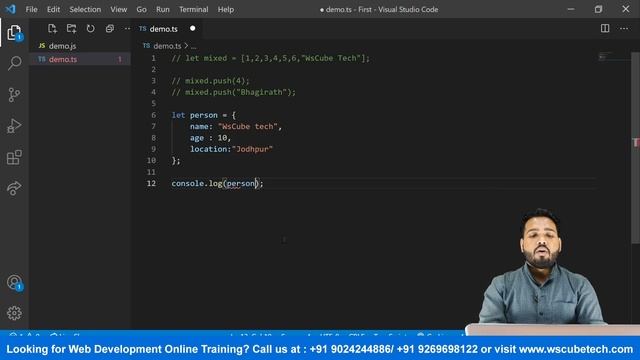
Task: Click the let keyword on line 6
Action: click(x=178, y=115)
